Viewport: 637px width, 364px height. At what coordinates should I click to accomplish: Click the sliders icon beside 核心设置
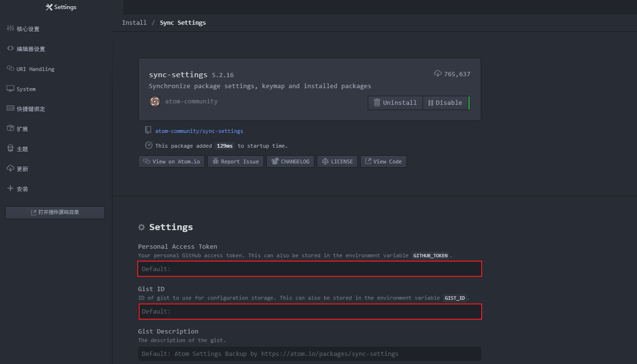tap(10, 29)
